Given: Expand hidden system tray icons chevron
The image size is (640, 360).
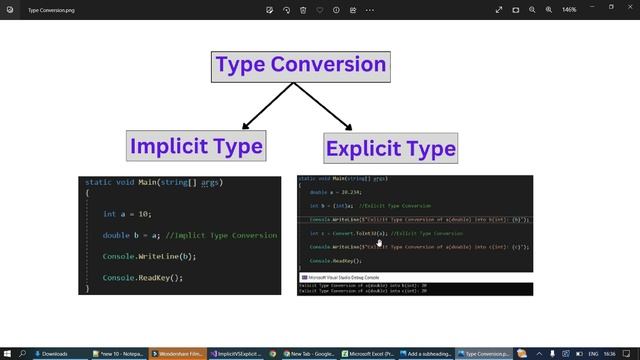Looking at the screenshot, I should [x=539, y=354].
